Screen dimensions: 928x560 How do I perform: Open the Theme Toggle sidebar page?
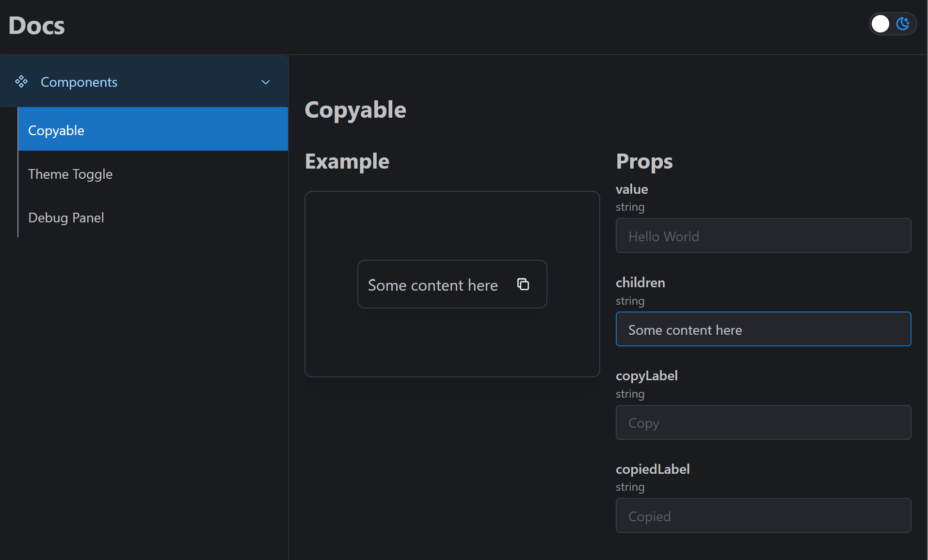click(x=70, y=174)
